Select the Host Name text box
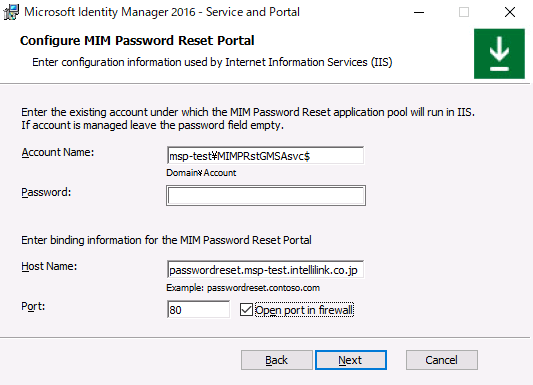Viewport: 533px width, 385px height. pyautogui.click(x=265, y=269)
